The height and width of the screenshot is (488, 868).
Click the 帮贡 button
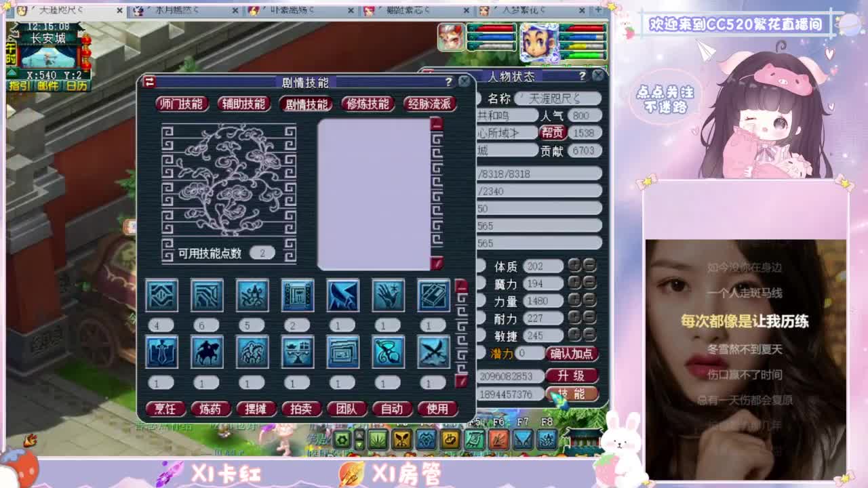[552, 133]
